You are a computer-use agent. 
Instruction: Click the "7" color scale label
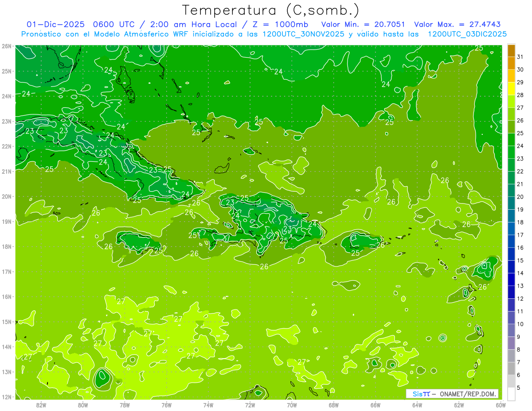tap(519, 362)
